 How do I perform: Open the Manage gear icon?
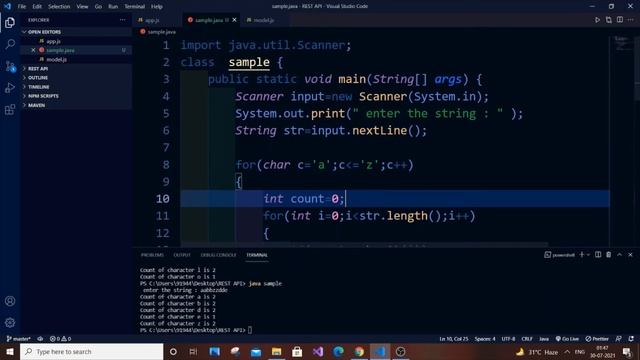10,323
